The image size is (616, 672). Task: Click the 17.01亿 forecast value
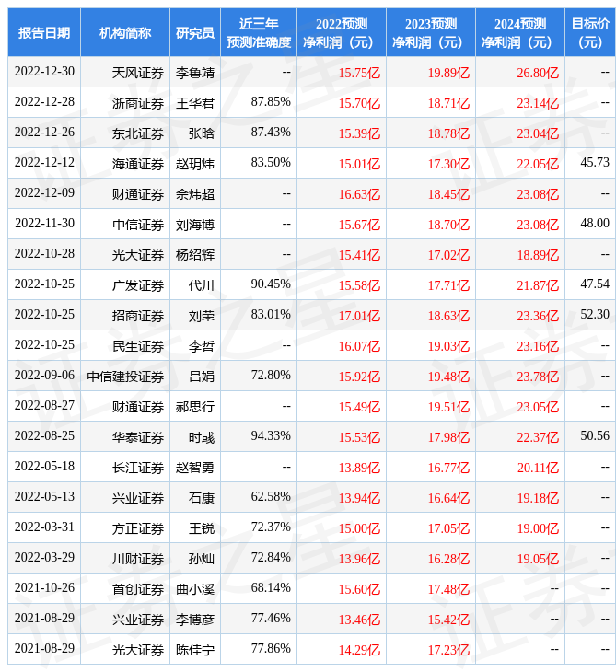click(359, 316)
